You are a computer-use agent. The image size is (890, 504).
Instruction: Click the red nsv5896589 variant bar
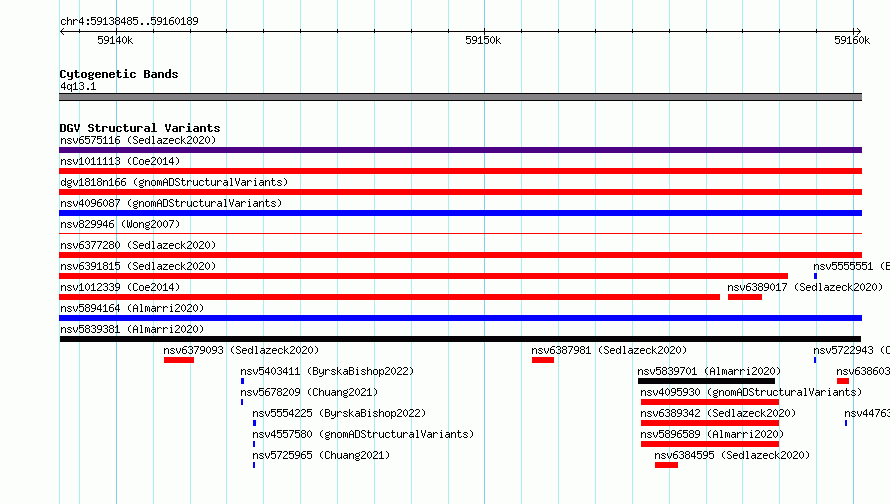pyautogui.click(x=710, y=444)
